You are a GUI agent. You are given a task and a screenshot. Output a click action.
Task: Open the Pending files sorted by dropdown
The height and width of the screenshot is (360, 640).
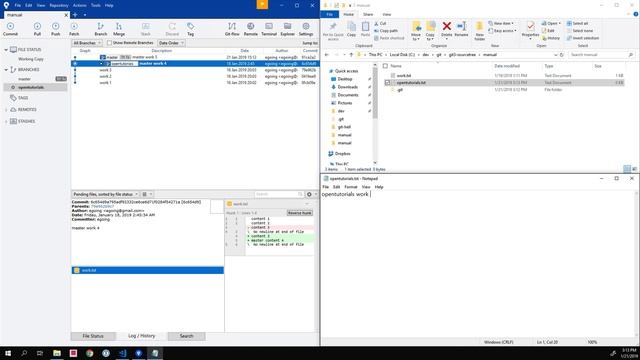click(105, 194)
